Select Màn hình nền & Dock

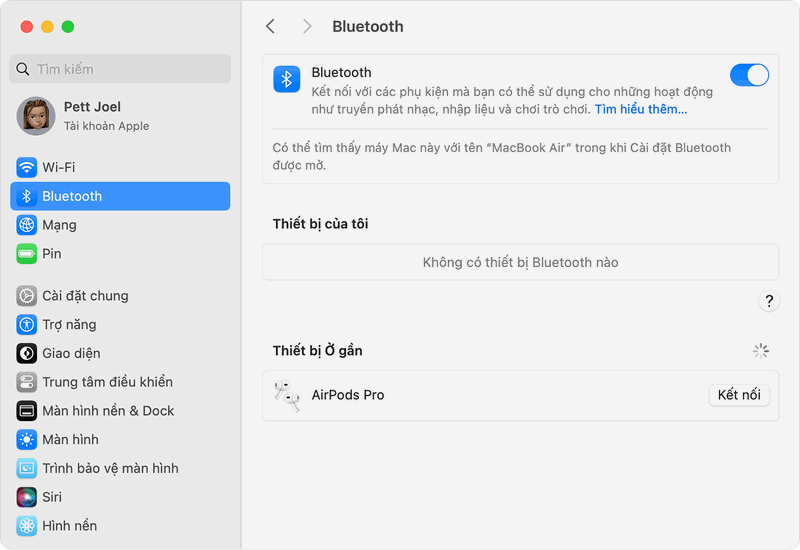click(x=120, y=411)
